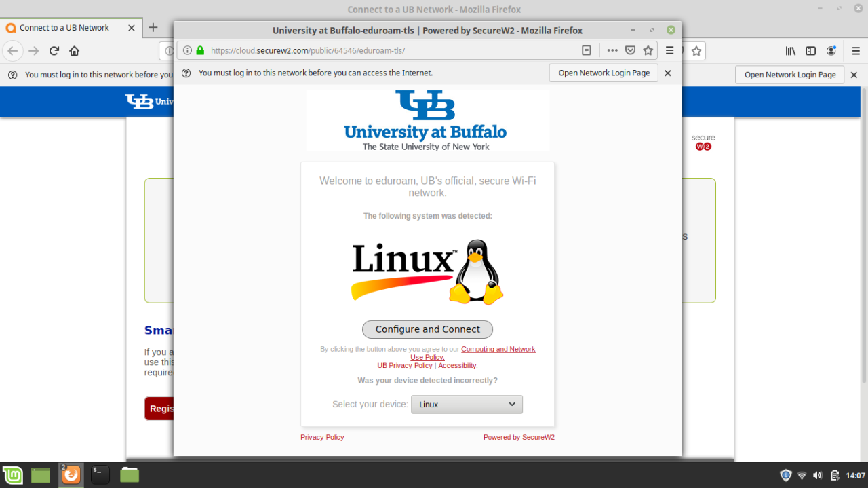868x488 pixels.
Task: Open the Library icon in main Firefox toolbar
Action: [791, 51]
